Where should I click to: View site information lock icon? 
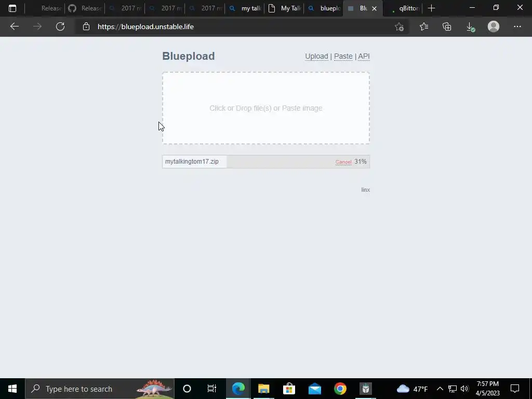(86, 26)
